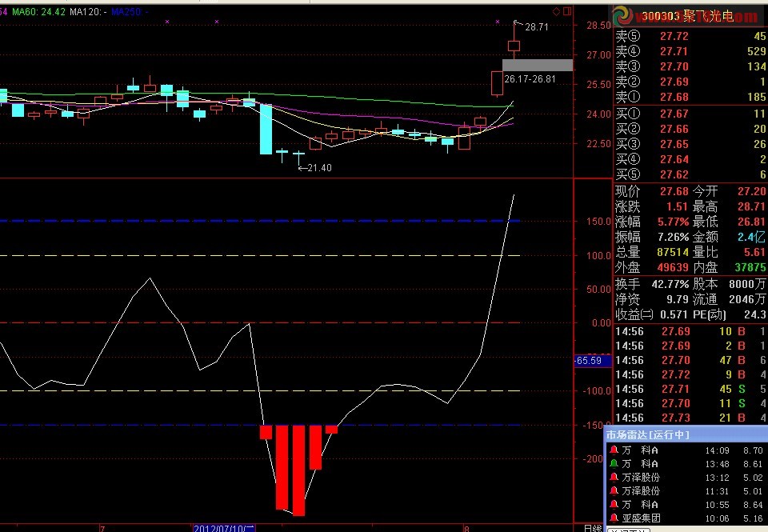
Task: Click the PE(动) value 24.3
Action: point(756,314)
